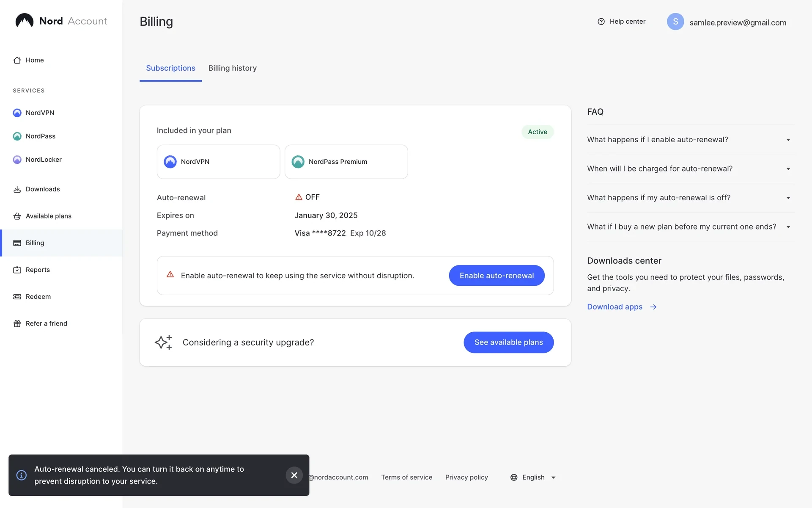The height and width of the screenshot is (508, 812).
Task: Open Reports from the sidebar
Action: (x=61, y=270)
